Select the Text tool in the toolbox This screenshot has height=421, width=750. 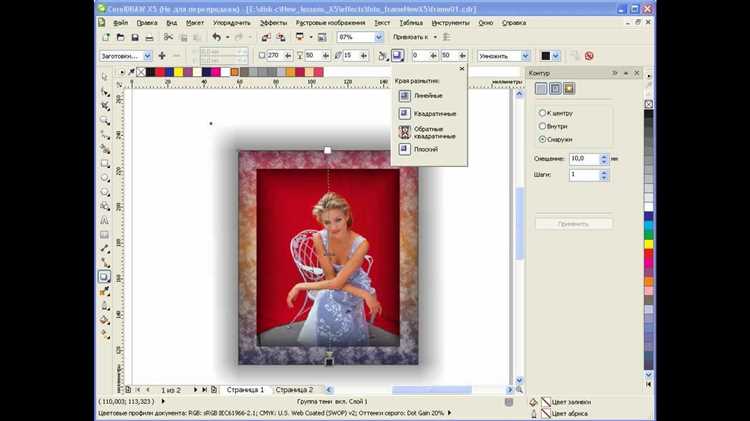point(104,220)
